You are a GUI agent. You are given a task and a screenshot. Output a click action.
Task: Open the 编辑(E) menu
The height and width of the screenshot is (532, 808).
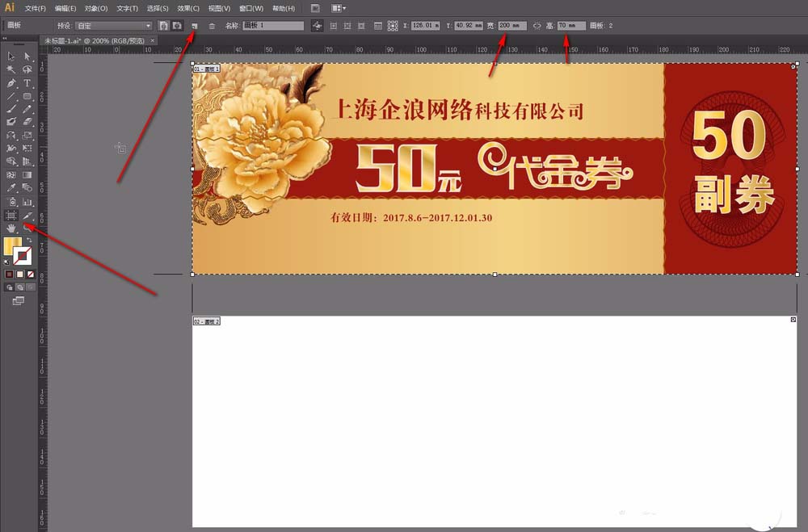coord(65,9)
